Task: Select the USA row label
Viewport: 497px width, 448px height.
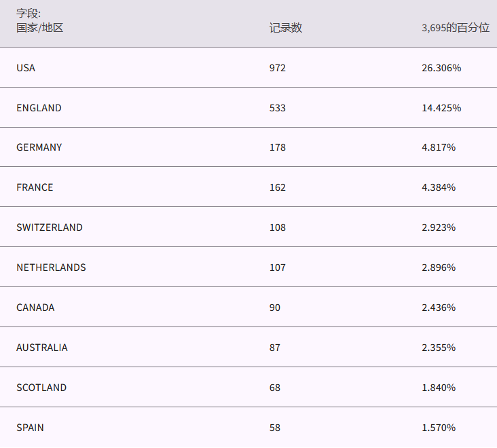Action: point(26,68)
